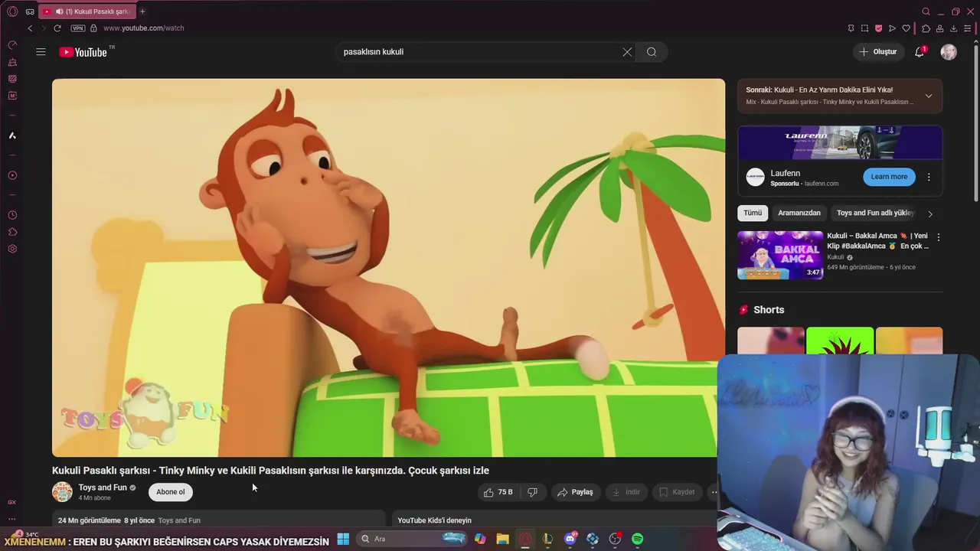The image size is (980, 551).
Task: Open Easy Setup sliders icon
Action: click(968, 28)
